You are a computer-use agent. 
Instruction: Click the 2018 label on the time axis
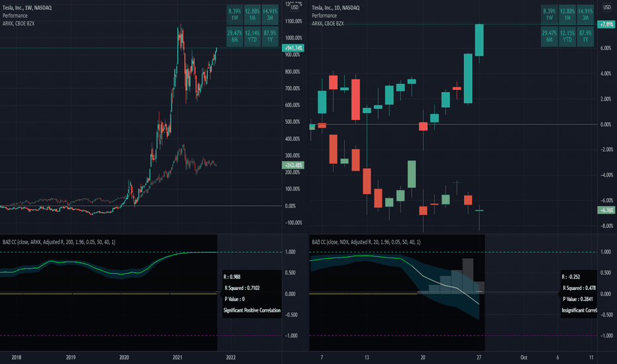[17, 357]
